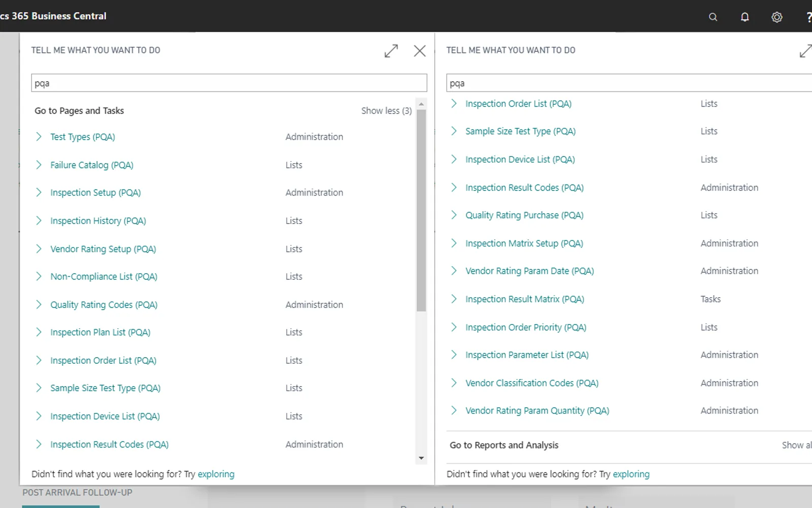
Task: Open Inspection Device List in right dialog
Action: (x=520, y=160)
